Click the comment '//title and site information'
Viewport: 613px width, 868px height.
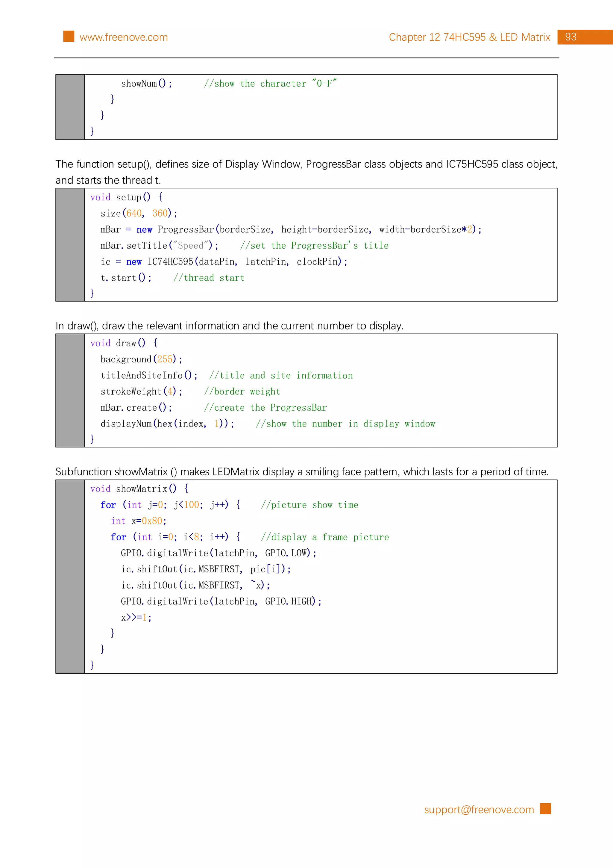pyautogui.click(x=281, y=375)
